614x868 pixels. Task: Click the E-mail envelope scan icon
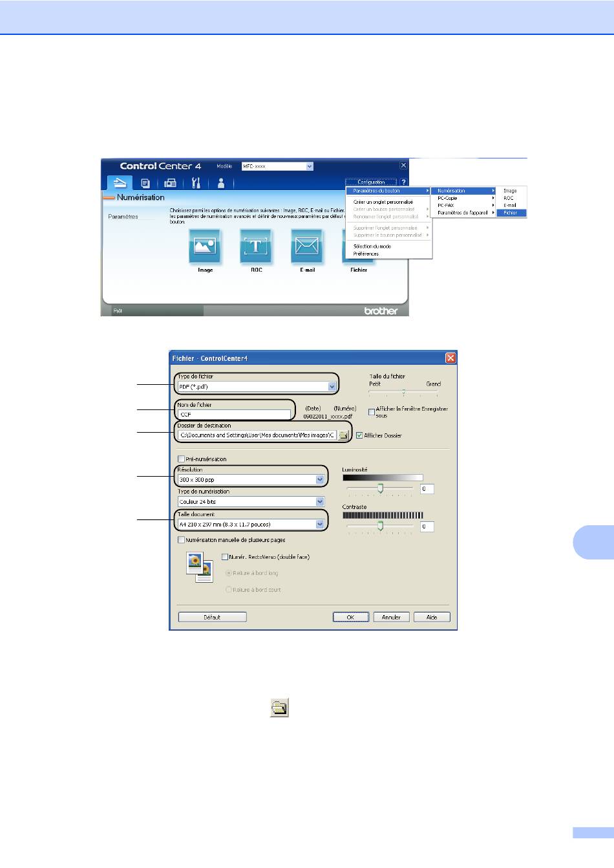[x=307, y=246]
